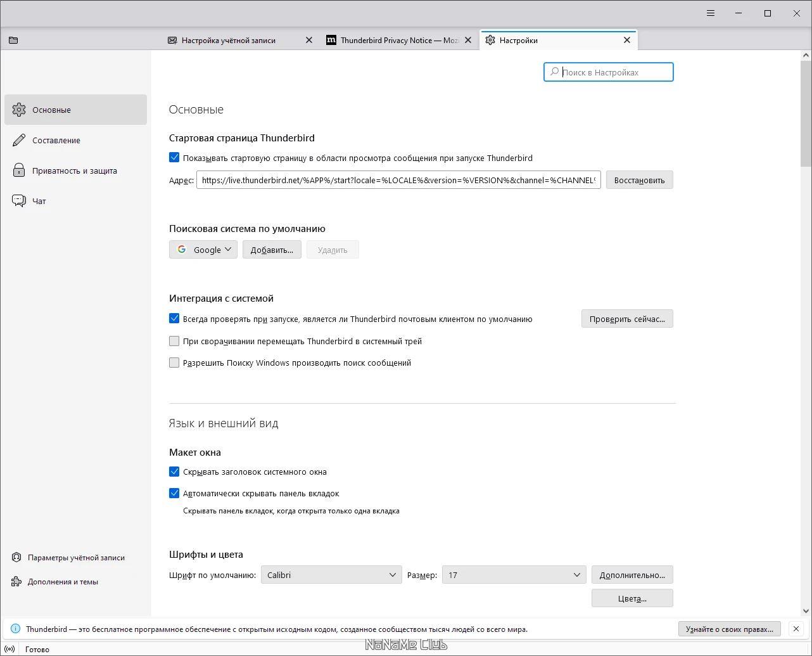Click the start page Адрес URL field

(x=398, y=180)
